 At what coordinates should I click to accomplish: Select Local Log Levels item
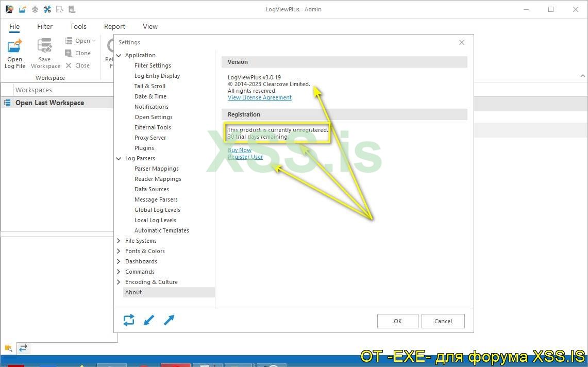[155, 220]
